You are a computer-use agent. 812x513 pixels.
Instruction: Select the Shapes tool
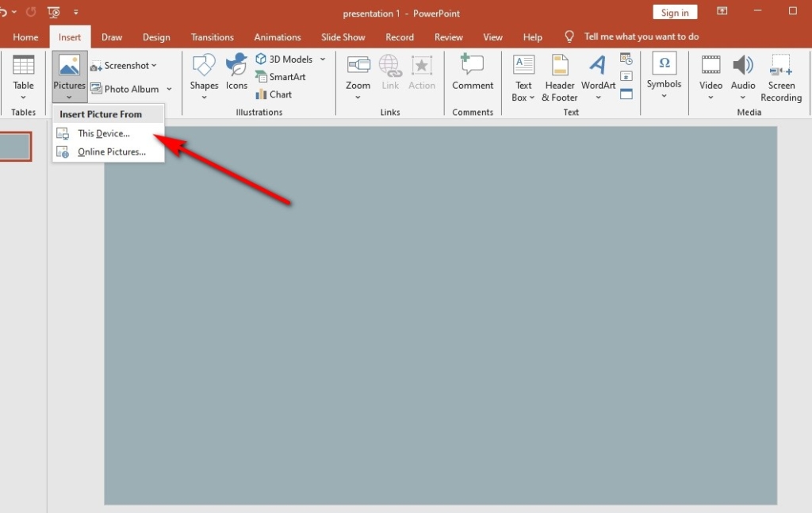pyautogui.click(x=204, y=75)
